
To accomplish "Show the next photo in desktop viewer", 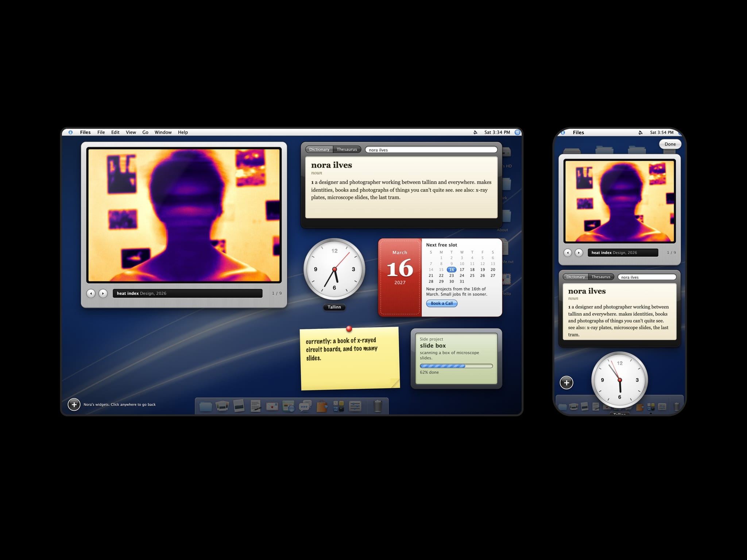I will coord(103,293).
